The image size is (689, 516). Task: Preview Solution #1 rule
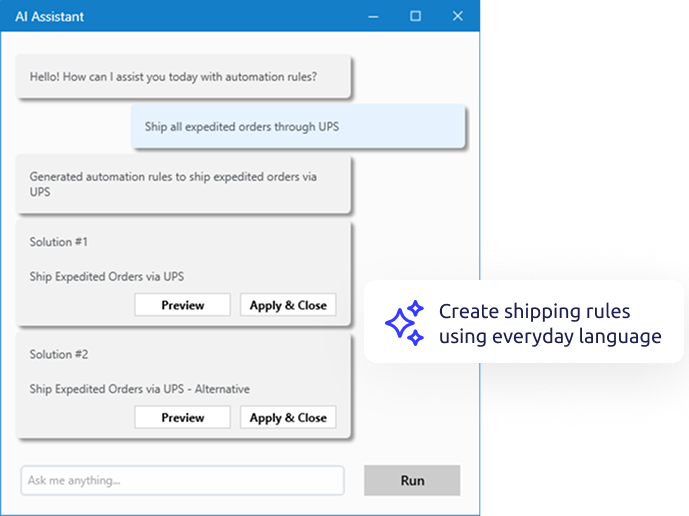183,305
